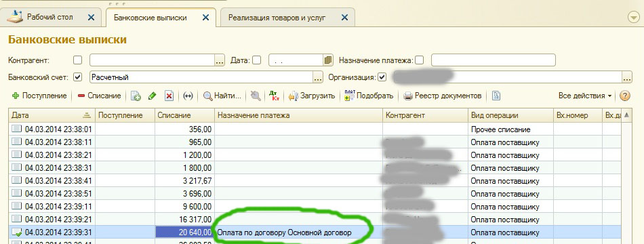Image resolution: width=644 pixels, height=244 pixels.
Task: Enable the Контрагент filter checkbox
Action: 78,60
